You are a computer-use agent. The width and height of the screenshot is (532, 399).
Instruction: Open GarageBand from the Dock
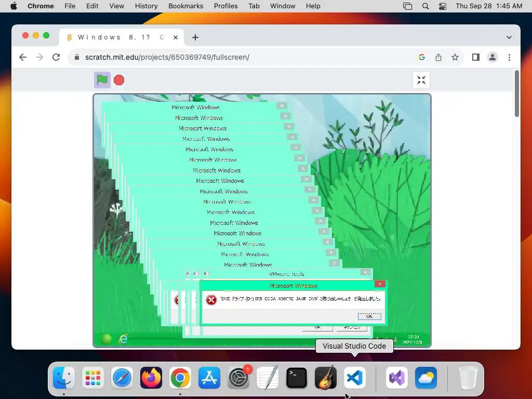coord(326,378)
